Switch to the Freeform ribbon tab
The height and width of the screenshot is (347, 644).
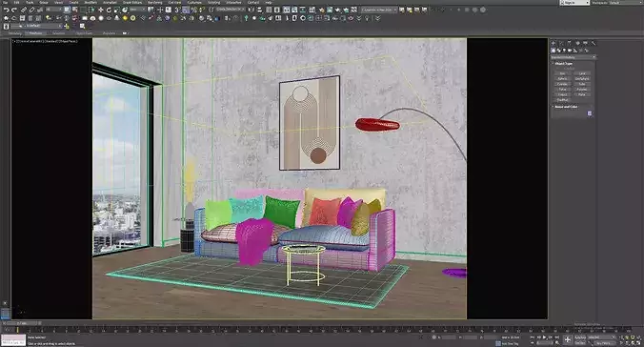click(36, 33)
